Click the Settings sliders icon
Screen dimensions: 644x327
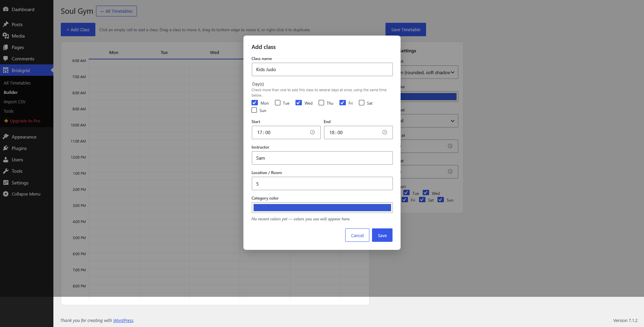pyautogui.click(x=6, y=183)
